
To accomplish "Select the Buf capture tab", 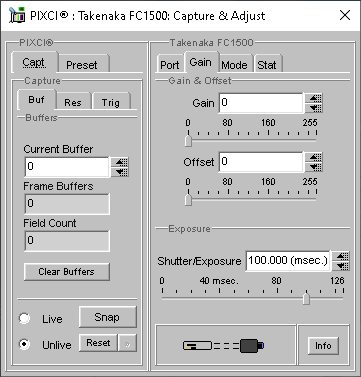I will point(36,100).
